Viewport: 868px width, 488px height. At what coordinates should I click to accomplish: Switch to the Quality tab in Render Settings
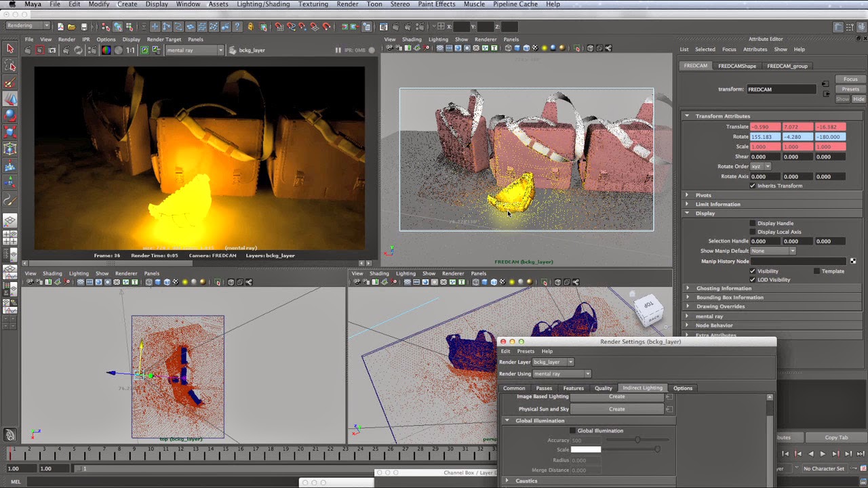point(603,388)
